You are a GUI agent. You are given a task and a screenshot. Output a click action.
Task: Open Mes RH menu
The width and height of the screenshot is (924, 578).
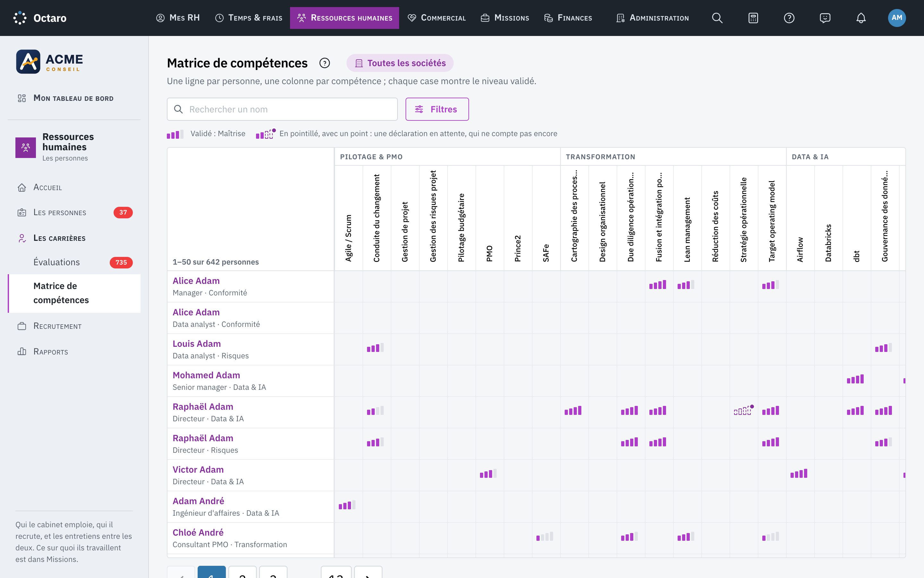(x=178, y=18)
